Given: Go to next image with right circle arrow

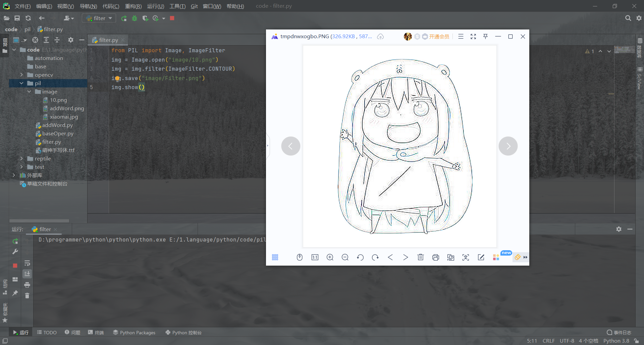Looking at the screenshot, I should tap(508, 146).
